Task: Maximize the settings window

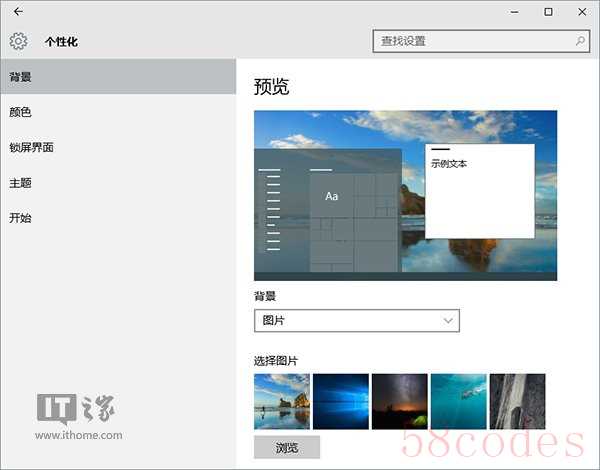Action: pos(548,12)
